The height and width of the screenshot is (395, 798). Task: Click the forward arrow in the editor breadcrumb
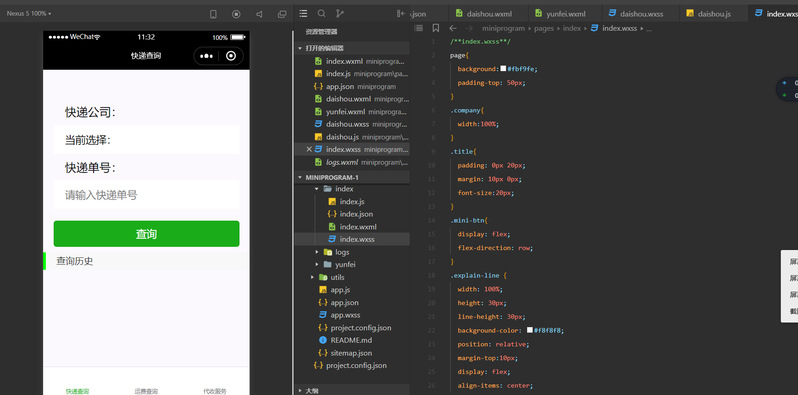469,29
